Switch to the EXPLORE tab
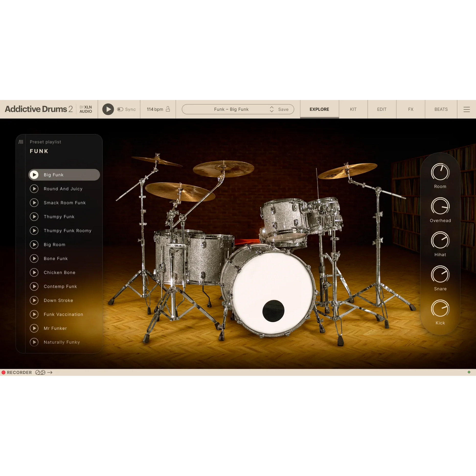 tap(319, 109)
